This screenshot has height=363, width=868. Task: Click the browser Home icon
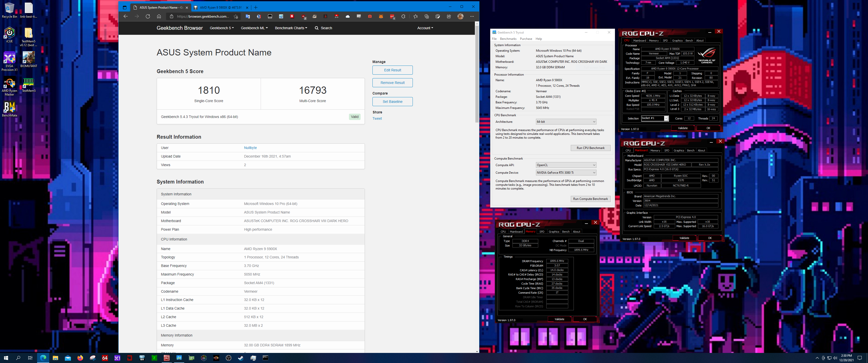click(x=159, y=16)
